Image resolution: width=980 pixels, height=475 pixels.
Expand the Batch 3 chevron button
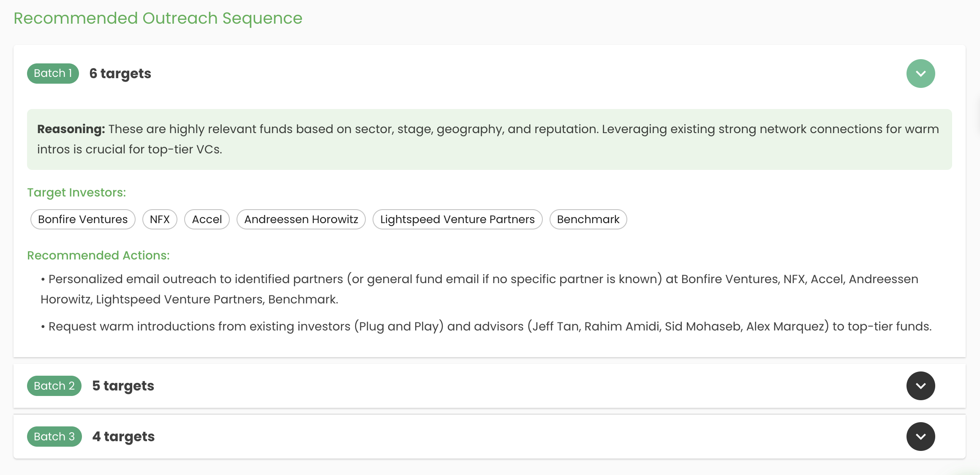tap(920, 437)
